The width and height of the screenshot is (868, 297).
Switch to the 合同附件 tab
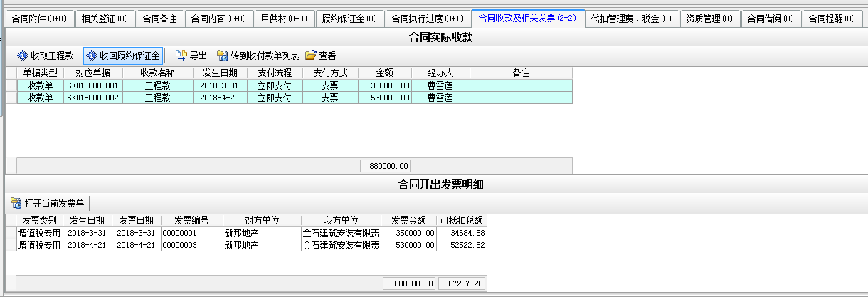point(38,19)
